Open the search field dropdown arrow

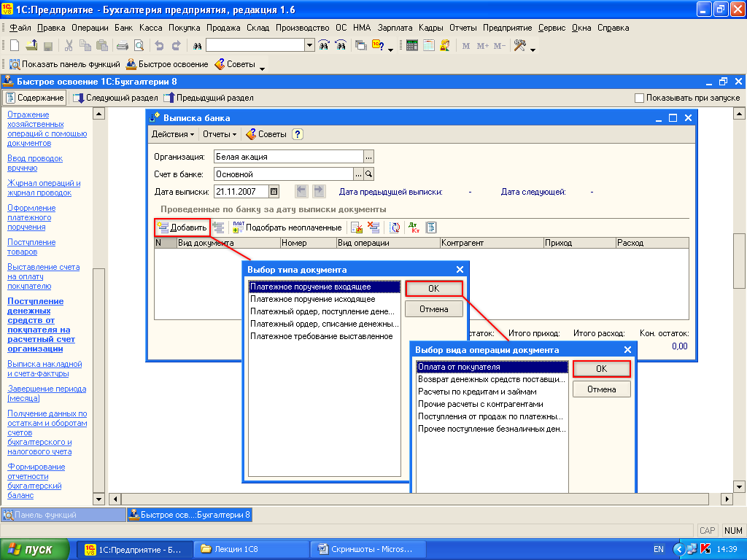309,46
